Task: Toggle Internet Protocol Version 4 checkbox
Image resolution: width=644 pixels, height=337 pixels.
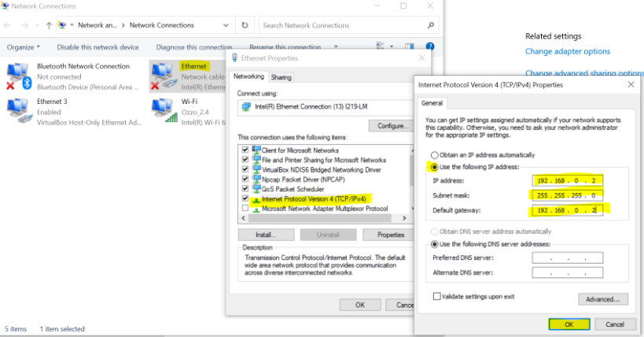Action: click(245, 198)
